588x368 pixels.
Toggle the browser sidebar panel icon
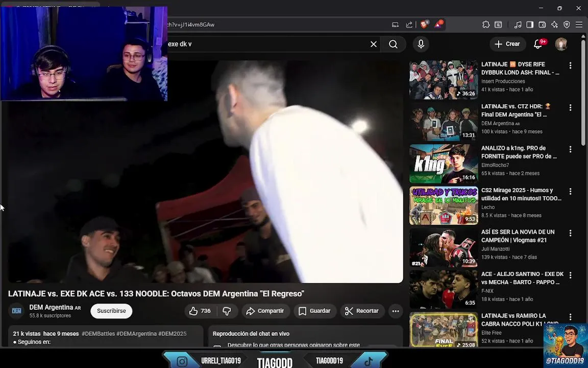(x=530, y=25)
